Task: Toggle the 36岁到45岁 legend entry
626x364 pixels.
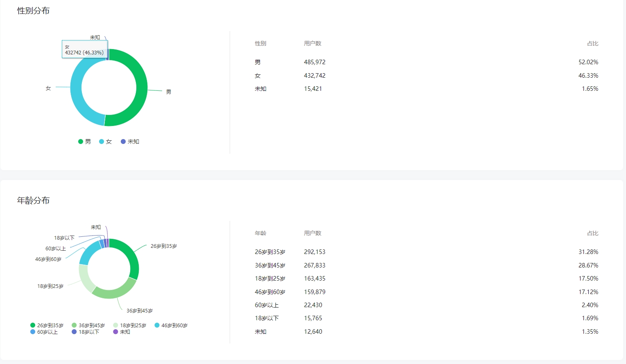Action: (x=88, y=326)
